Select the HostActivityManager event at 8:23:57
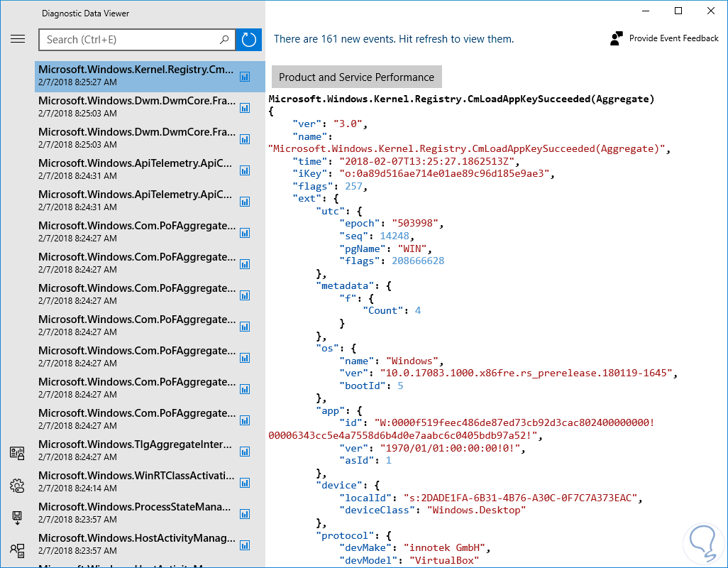 coord(136,545)
